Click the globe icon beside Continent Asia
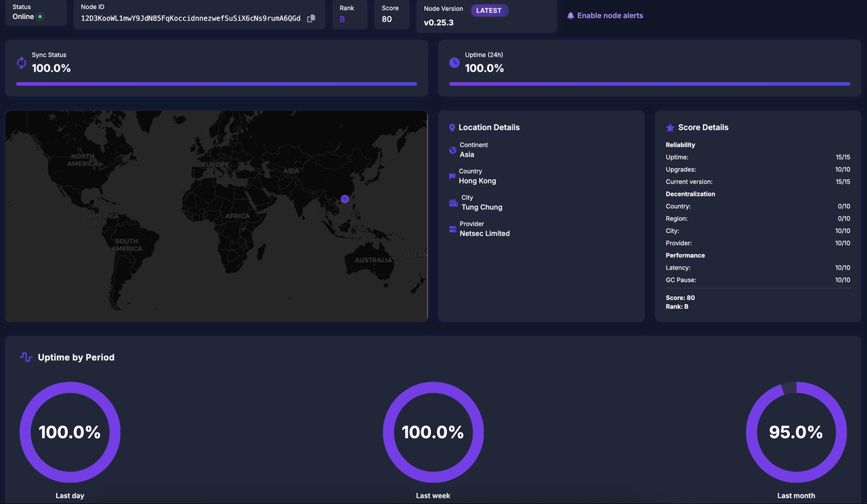The image size is (867, 504). [452, 149]
